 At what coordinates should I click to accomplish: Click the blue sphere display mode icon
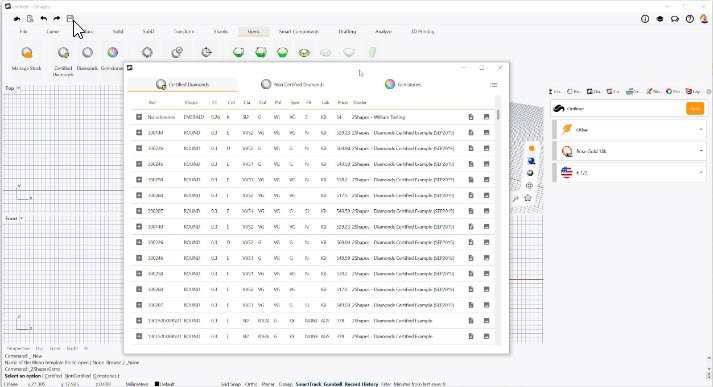(531, 161)
